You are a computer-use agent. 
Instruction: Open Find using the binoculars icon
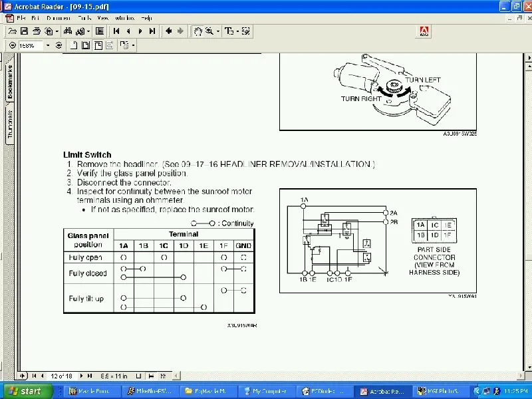tap(66, 31)
